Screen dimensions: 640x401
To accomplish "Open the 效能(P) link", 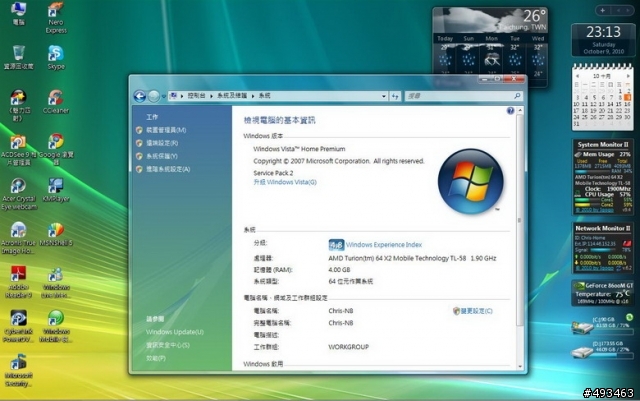I will [x=156, y=359].
